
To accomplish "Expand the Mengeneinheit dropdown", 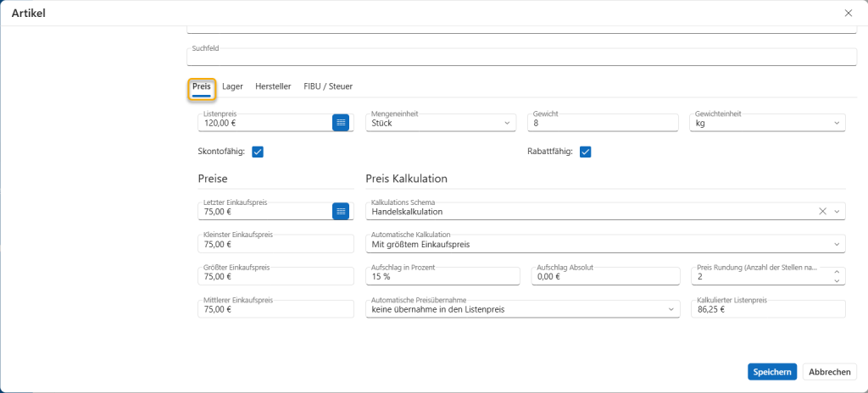I will click(x=508, y=124).
